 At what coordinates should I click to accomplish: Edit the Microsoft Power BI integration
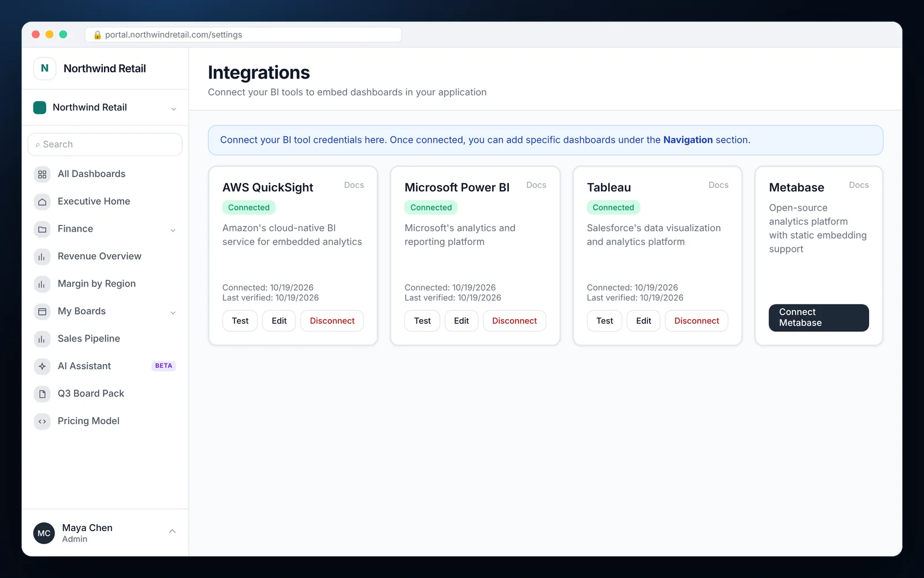tap(461, 321)
